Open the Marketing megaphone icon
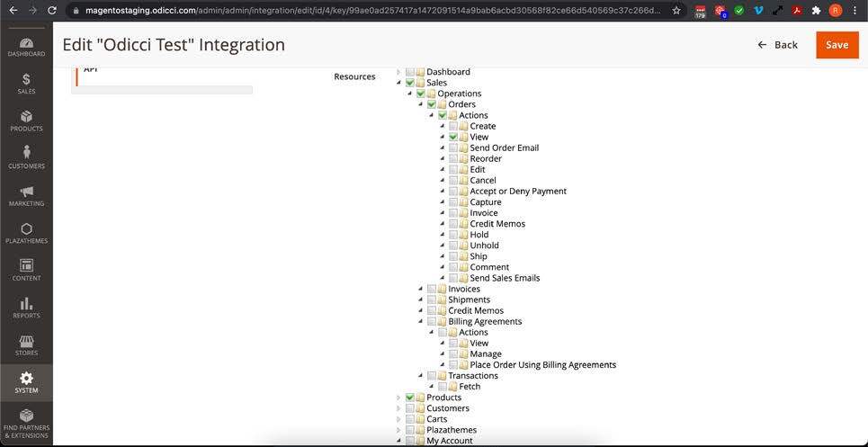Image resolution: width=868 pixels, height=447 pixels. (26, 195)
